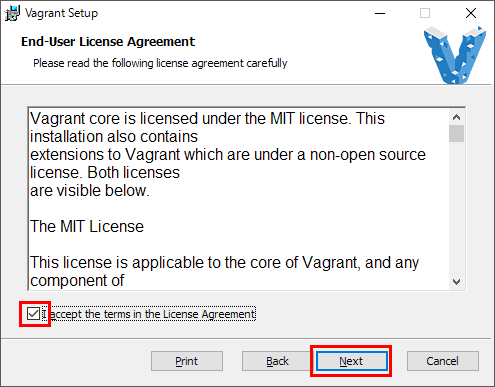
Task: Cancel the Vagrant installation
Action: 443,361
